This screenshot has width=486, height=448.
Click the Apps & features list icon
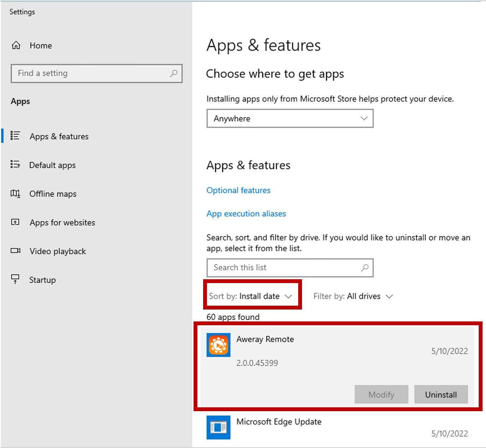15,136
